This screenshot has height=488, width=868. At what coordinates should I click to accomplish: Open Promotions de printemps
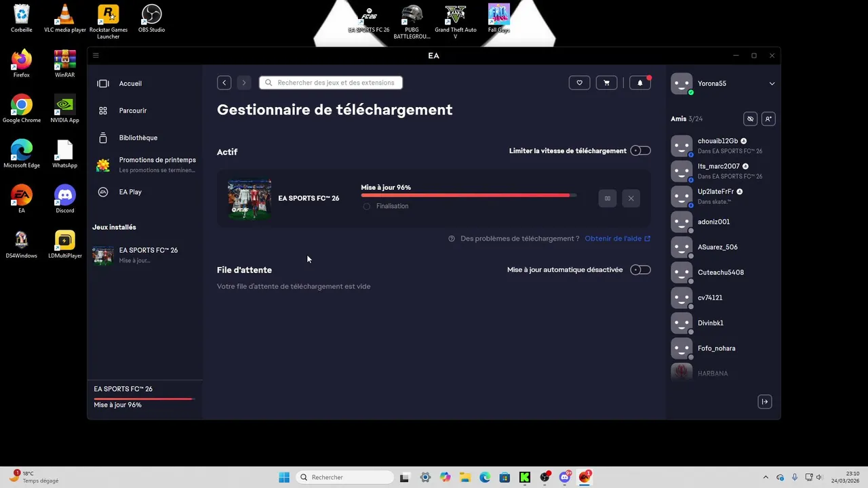(145, 165)
